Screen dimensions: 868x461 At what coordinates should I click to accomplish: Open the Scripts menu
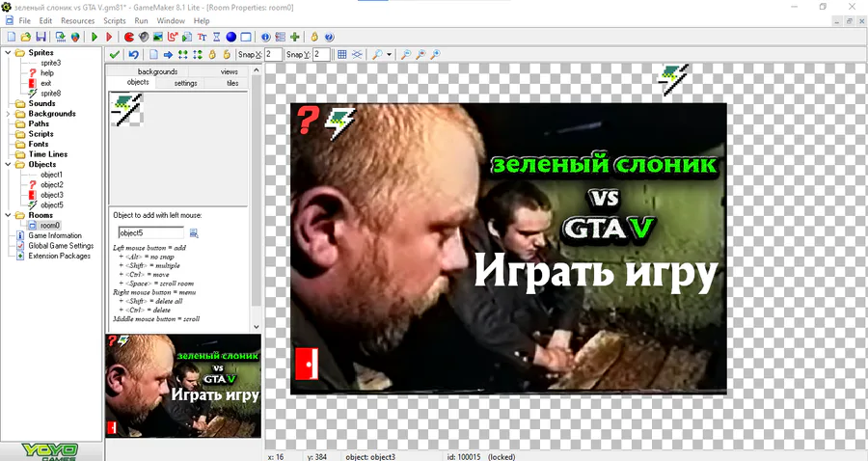click(x=115, y=20)
